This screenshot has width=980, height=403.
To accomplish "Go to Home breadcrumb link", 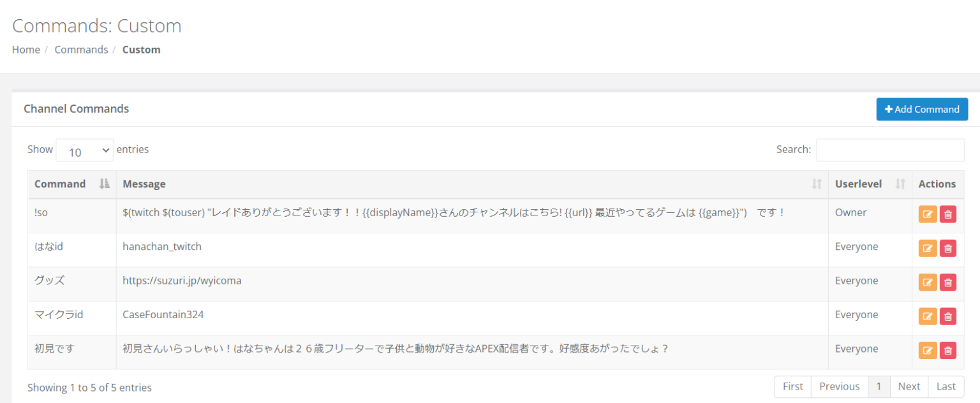I will [26, 50].
